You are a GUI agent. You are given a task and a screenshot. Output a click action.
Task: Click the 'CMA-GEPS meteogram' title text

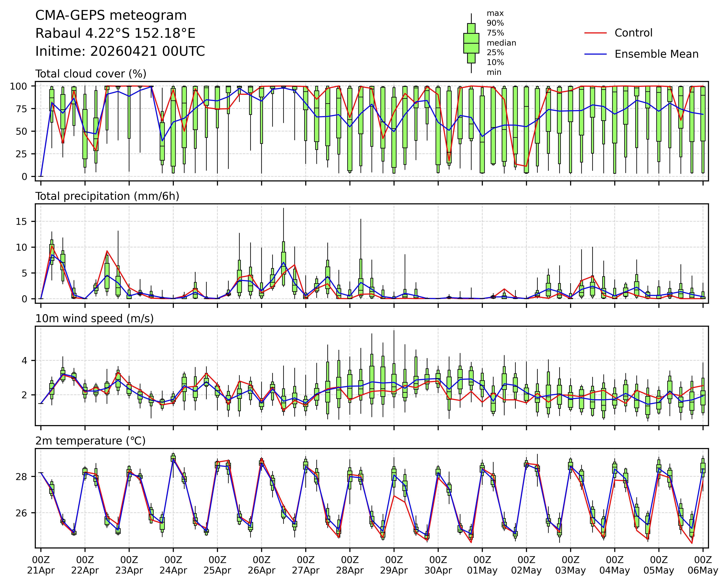tap(111, 15)
